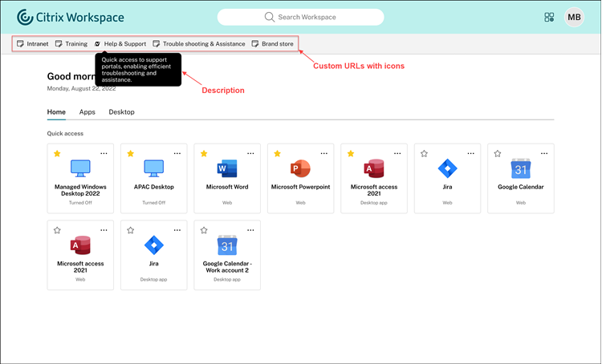
Task: Launch APAC Desktop monitor icon
Action: click(x=154, y=168)
